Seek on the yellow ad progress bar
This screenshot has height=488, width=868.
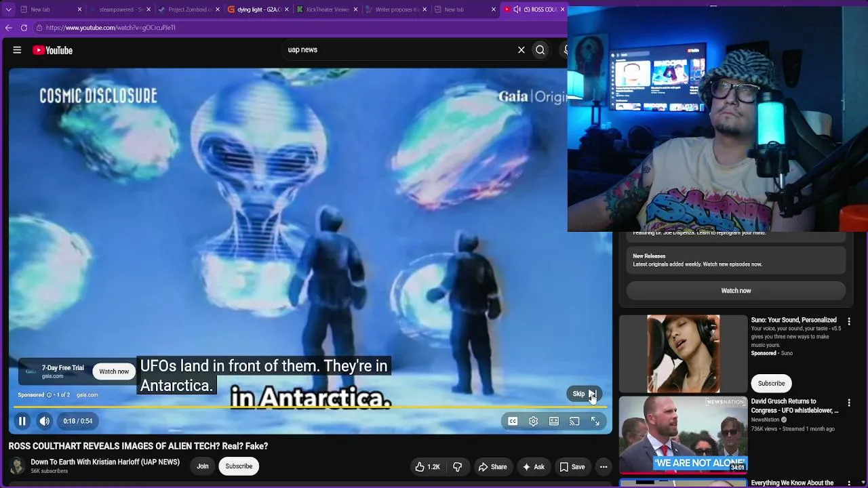(310, 407)
